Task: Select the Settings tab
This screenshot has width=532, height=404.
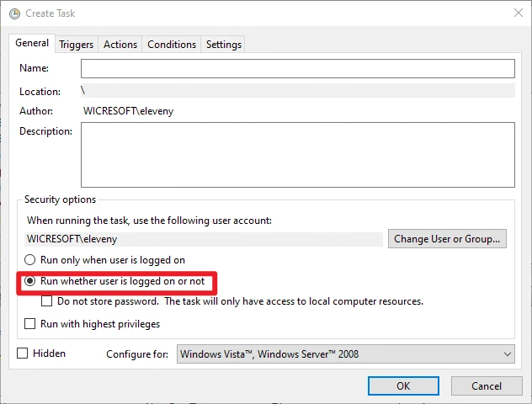Action: tap(223, 45)
